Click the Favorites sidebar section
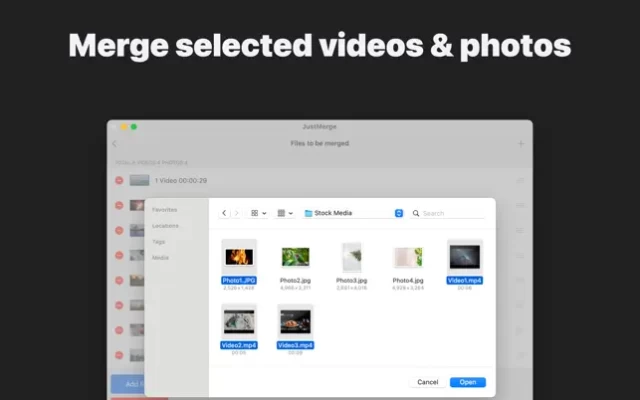The width and height of the screenshot is (640, 400). [164, 210]
